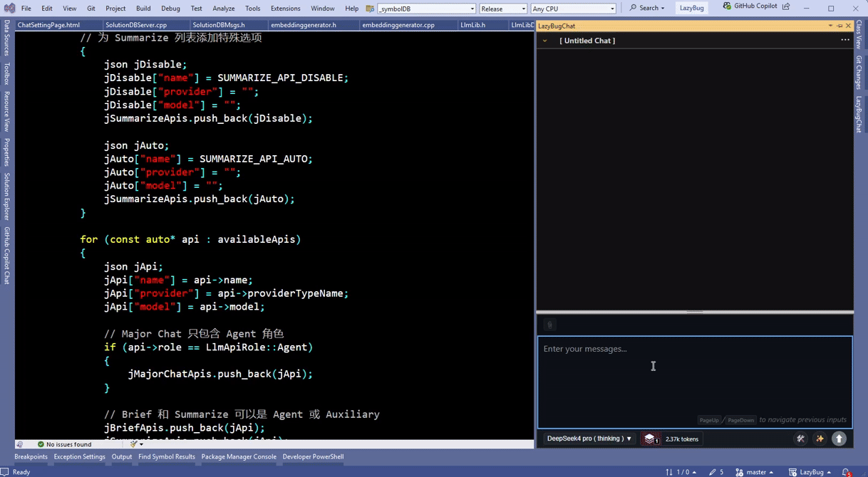Open the Toolbox side tab

[x=6, y=73]
